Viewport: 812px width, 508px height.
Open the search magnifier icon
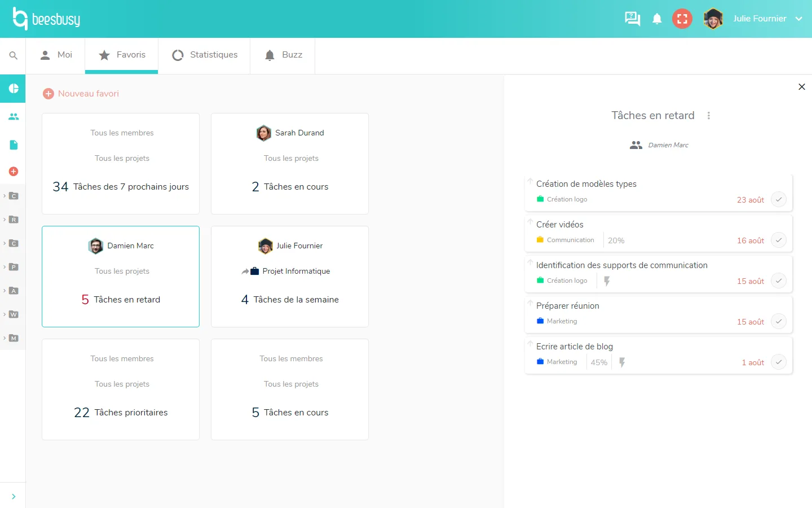13,55
